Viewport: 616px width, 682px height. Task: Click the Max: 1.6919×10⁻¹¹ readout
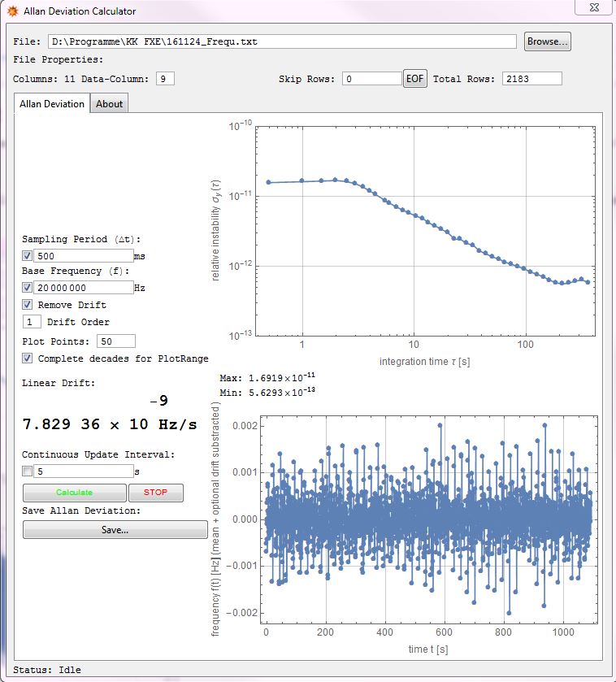267,377
